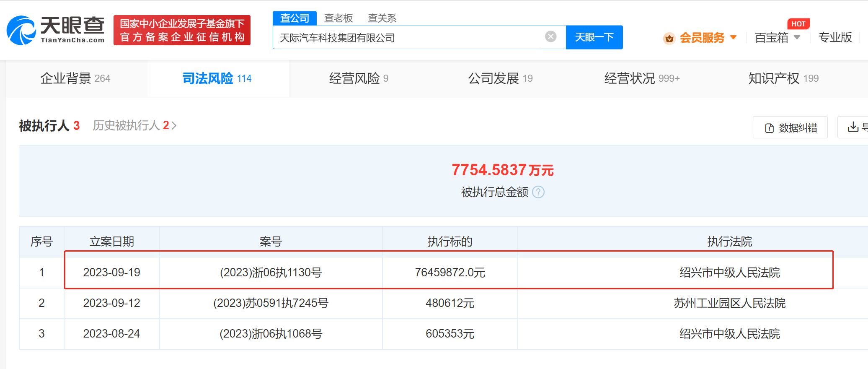Clear the search box with the X icon
Image resolution: width=868 pixels, height=369 pixels.
[551, 37]
